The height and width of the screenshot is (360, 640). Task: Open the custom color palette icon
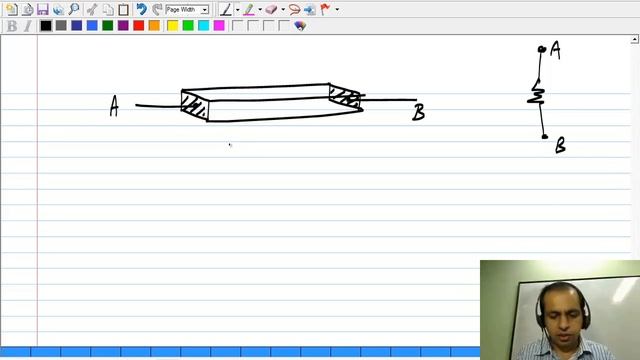(300, 26)
